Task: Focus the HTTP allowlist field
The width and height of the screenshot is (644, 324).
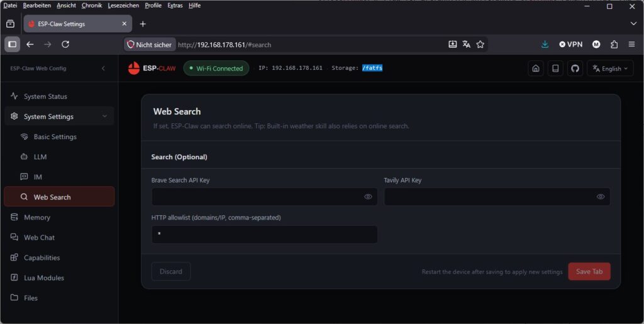Action: [x=265, y=235]
